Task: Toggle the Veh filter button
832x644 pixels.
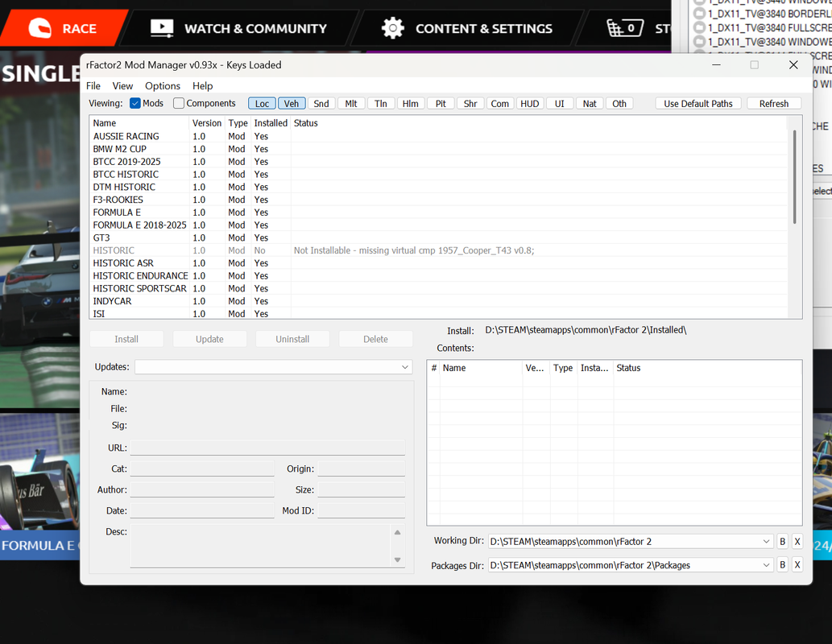Action: [292, 104]
